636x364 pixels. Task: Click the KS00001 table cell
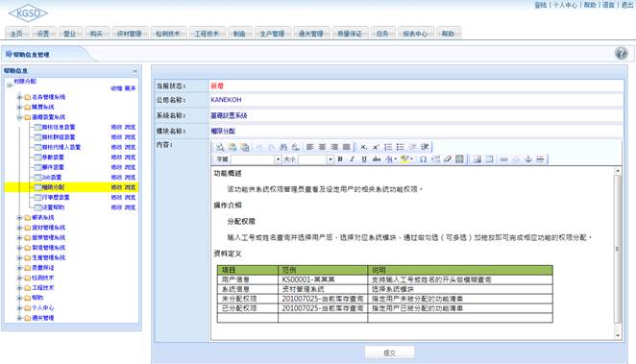(x=323, y=279)
